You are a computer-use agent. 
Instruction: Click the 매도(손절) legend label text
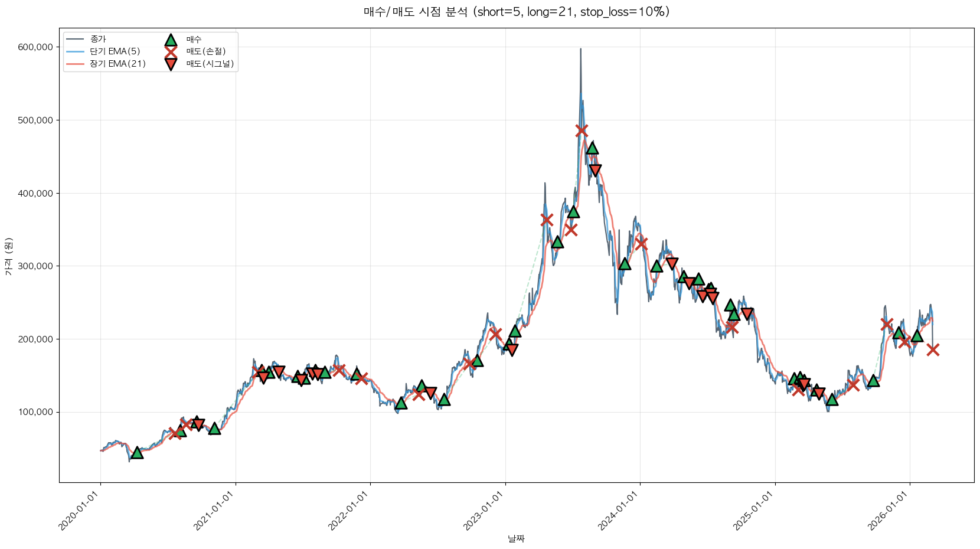(x=206, y=52)
